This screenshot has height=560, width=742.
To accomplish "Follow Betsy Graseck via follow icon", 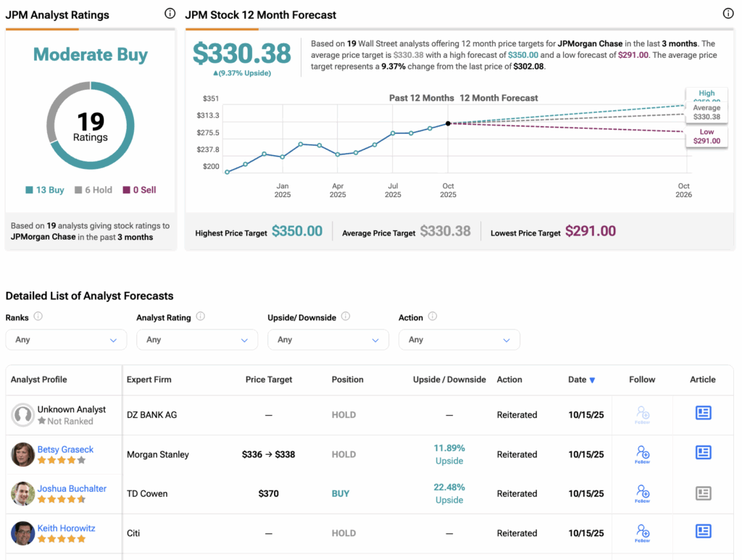I will point(642,454).
